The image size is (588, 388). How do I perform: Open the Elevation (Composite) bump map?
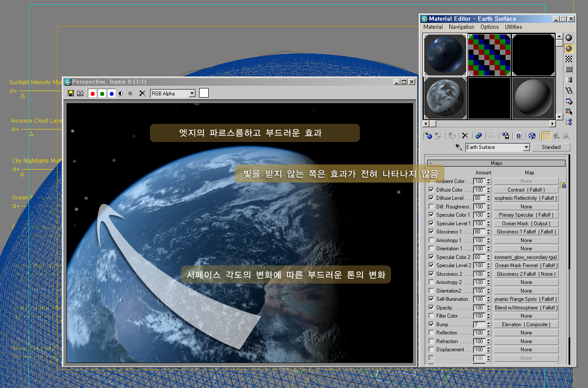tap(526, 325)
